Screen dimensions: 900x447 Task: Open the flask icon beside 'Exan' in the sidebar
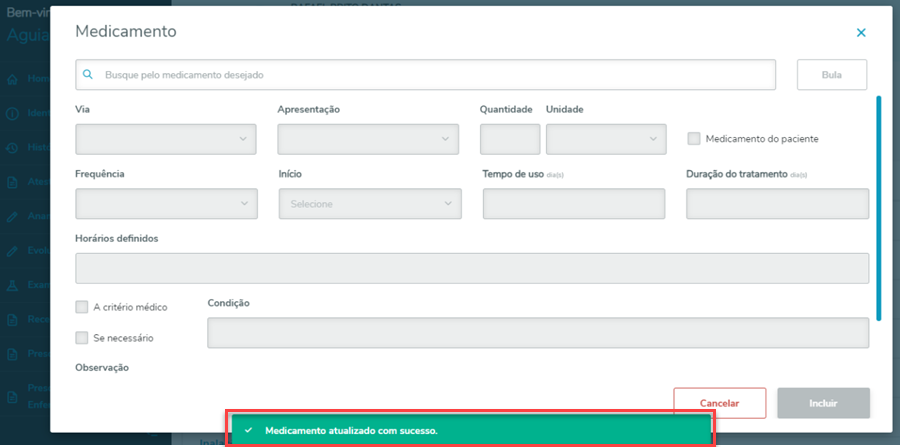[12, 285]
